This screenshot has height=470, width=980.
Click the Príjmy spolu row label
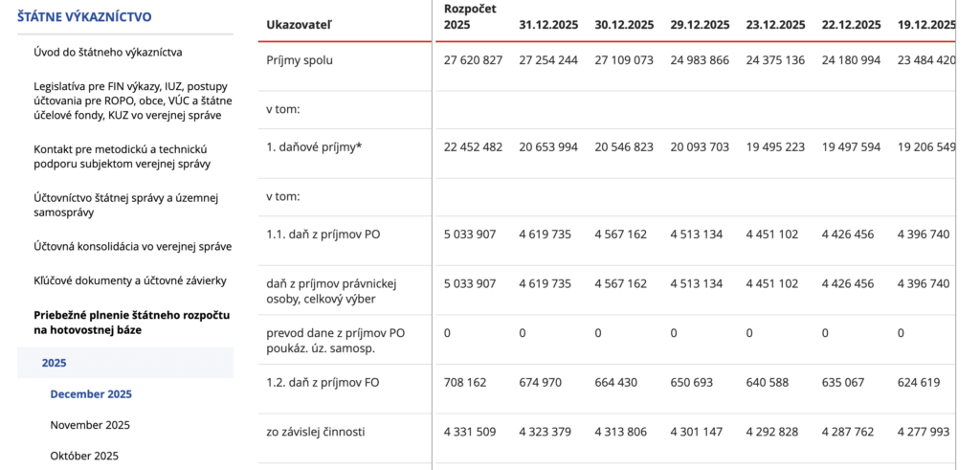click(x=300, y=60)
